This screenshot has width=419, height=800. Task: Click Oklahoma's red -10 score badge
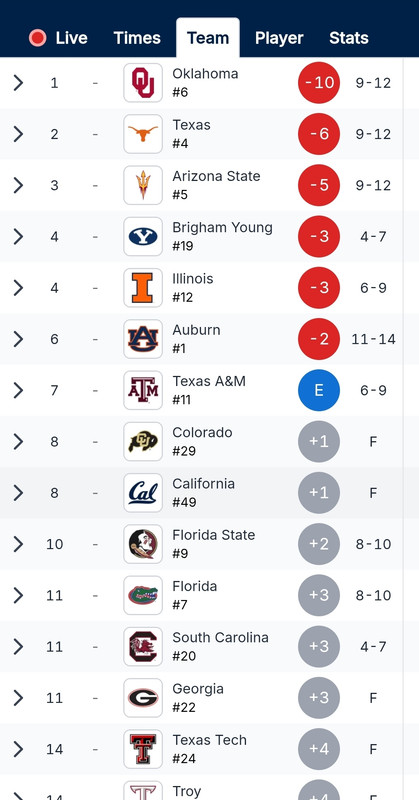pyautogui.click(x=319, y=83)
